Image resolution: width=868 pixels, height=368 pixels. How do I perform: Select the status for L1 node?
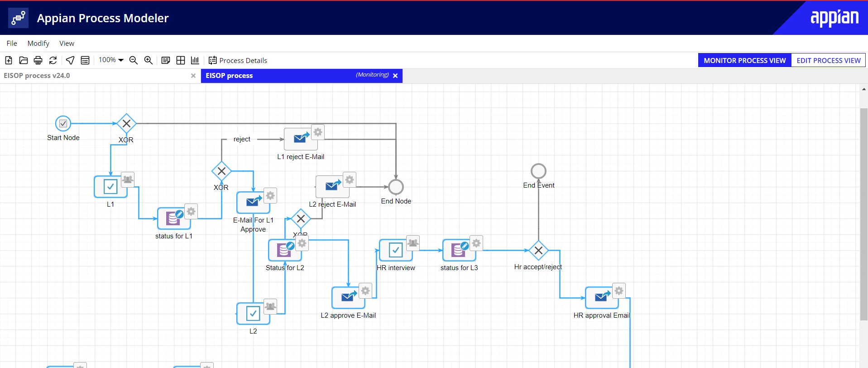[174, 218]
